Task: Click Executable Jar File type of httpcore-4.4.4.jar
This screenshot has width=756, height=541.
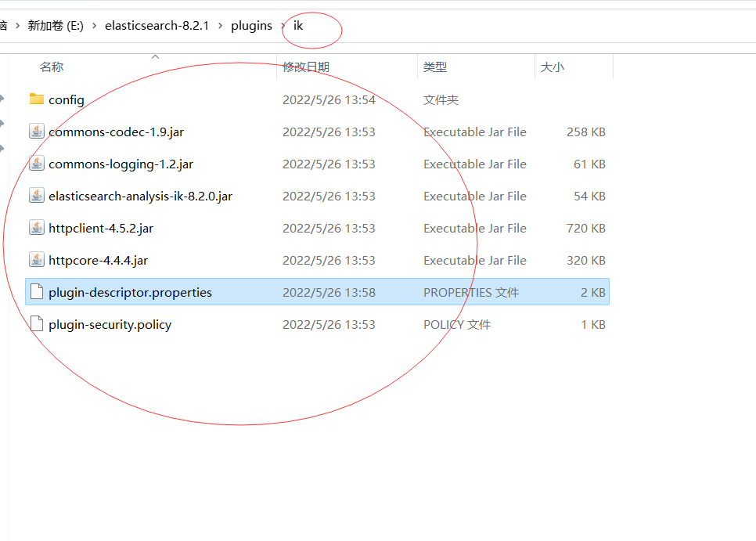Action: point(475,261)
